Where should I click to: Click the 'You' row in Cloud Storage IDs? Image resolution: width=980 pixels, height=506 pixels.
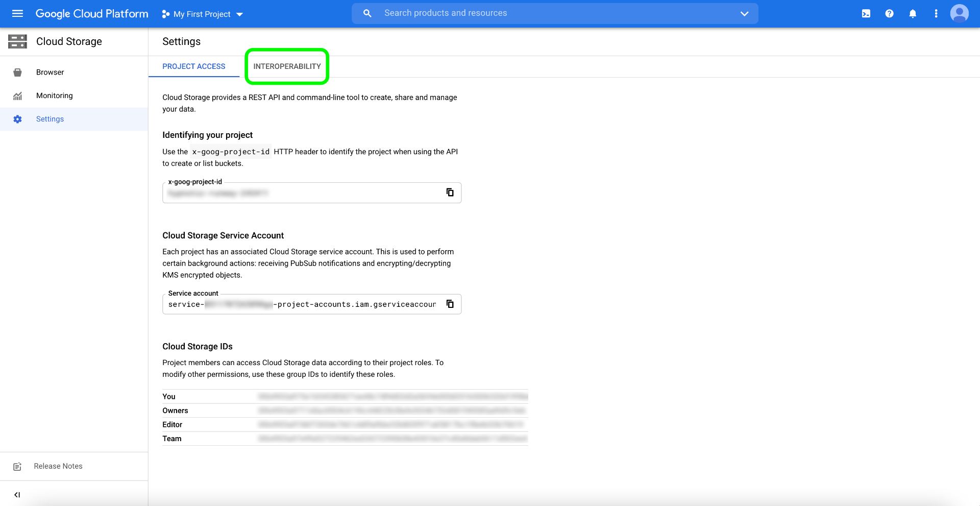point(345,397)
